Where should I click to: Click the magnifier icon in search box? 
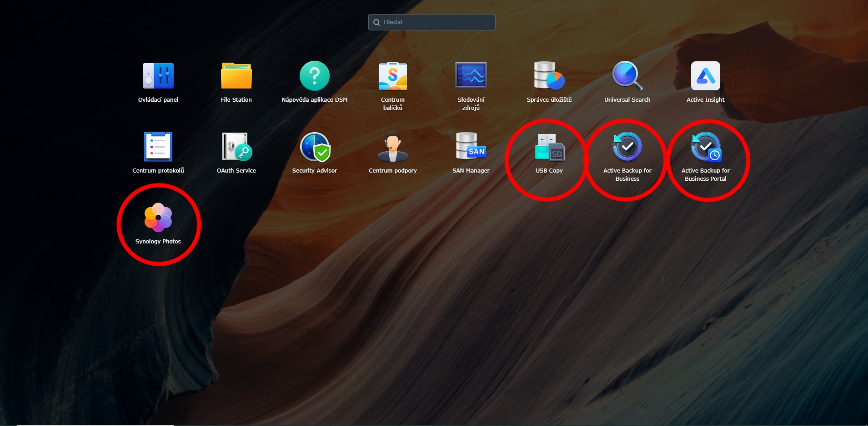tap(376, 22)
